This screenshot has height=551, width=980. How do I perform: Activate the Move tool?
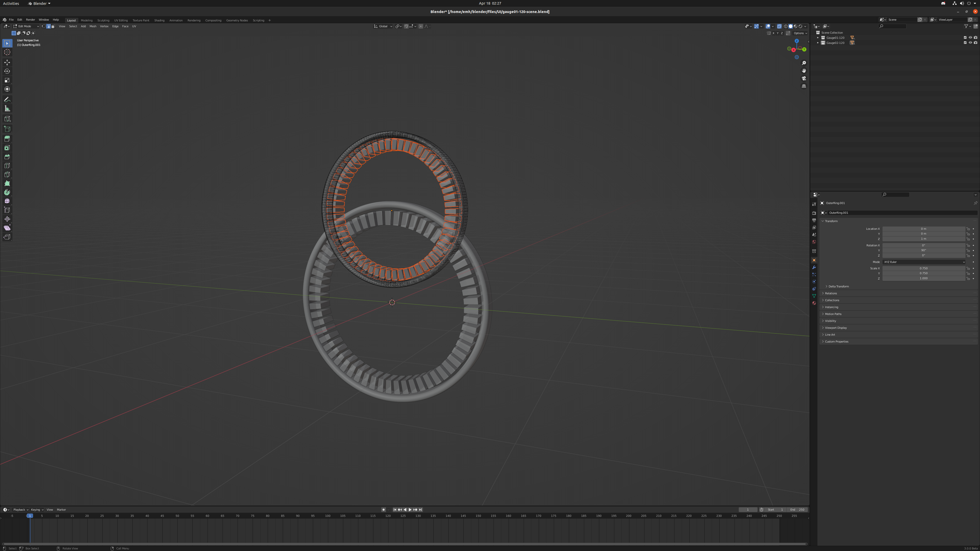7,62
